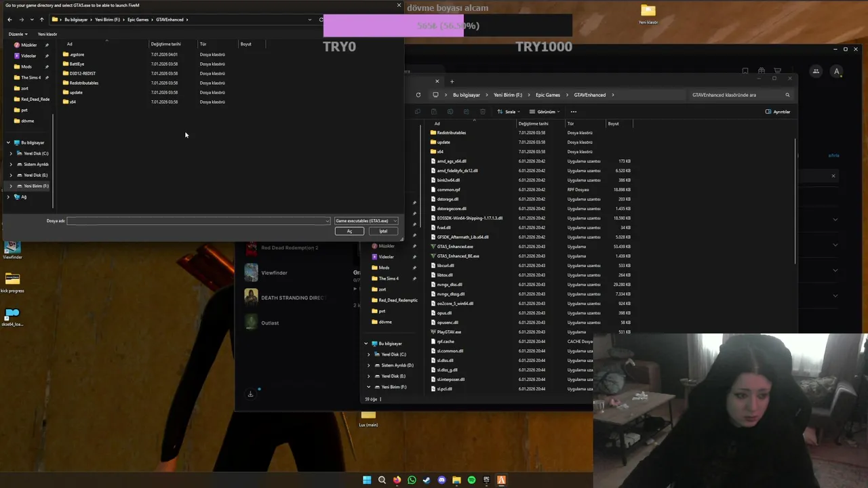Click Yeni klasör in the file dialog
Image resolution: width=868 pixels, height=488 pixels.
click(47, 34)
